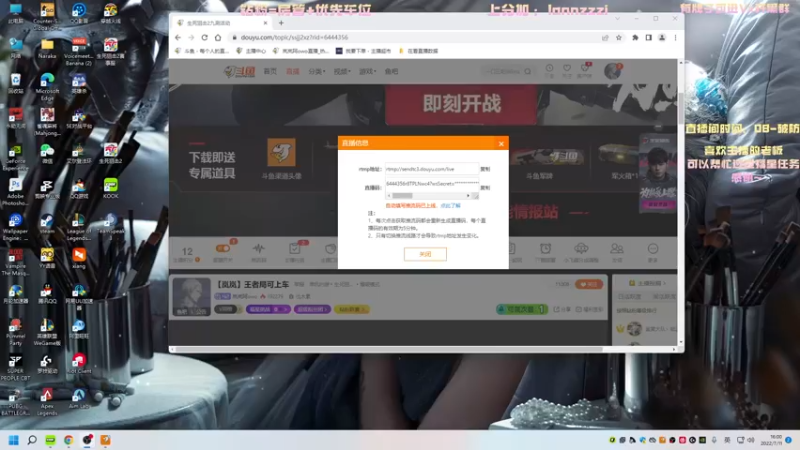
Task: Open the League of Legends desktop shortcut
Action: point(79,227)
